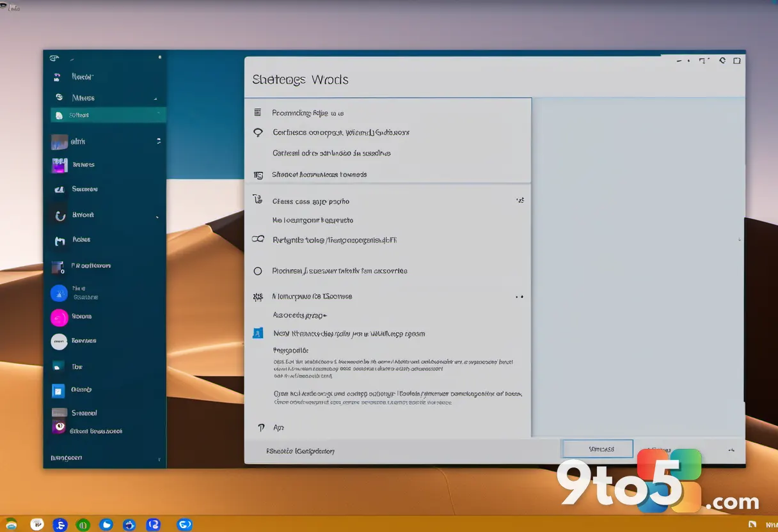778x532 pixels.
Task: Click the blue rounded-square icon on the taskbar
Action: (153, 525)
